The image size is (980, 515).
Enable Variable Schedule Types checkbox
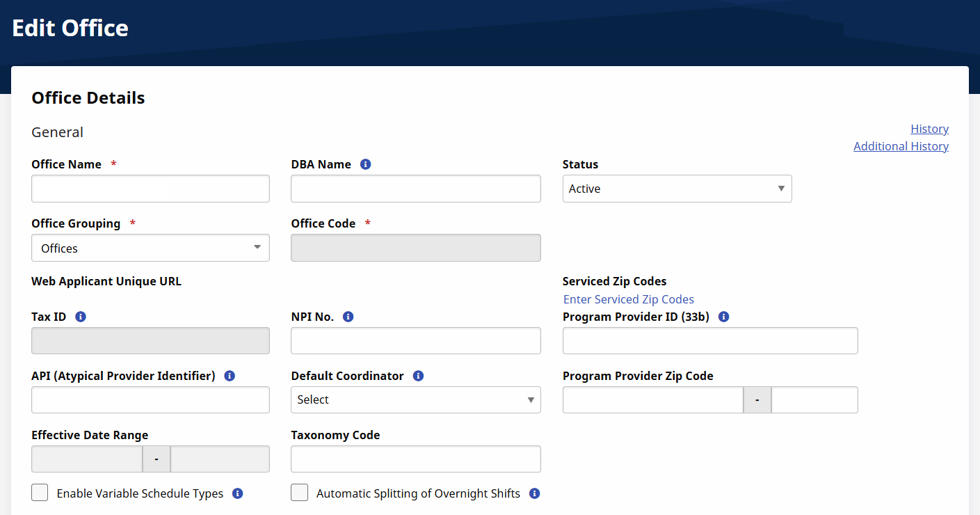tap(40, 493)
